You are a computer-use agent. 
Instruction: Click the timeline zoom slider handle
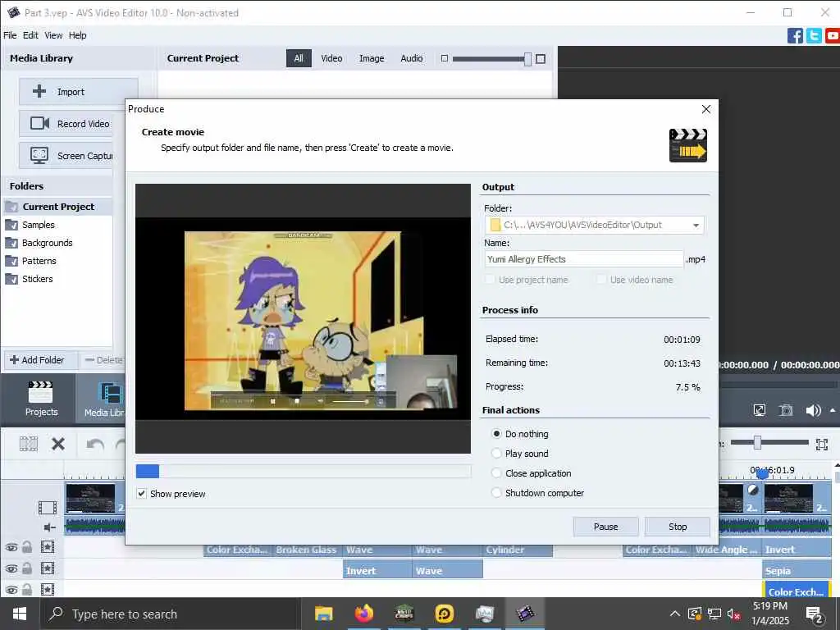[757, 442]
